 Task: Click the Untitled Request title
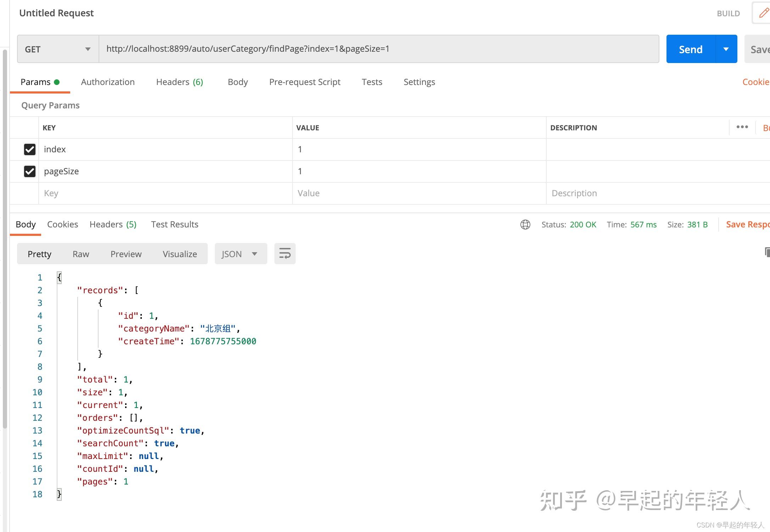point(56,13)
